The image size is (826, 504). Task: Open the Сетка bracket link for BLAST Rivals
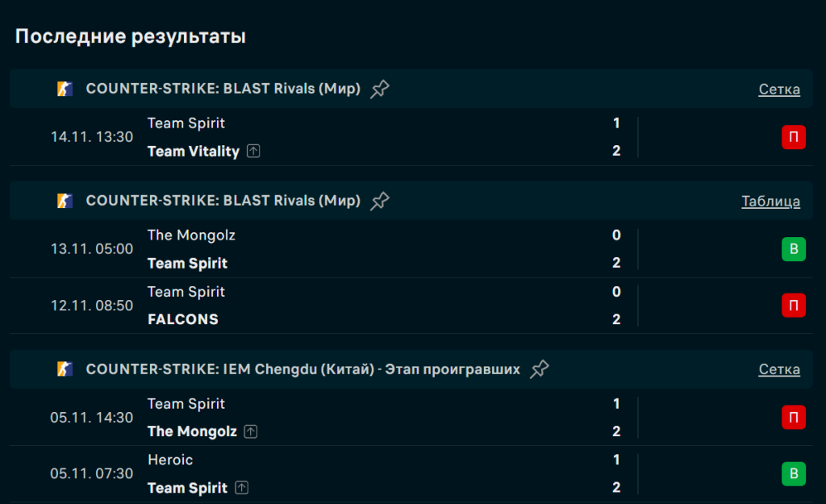pos(779,90)
